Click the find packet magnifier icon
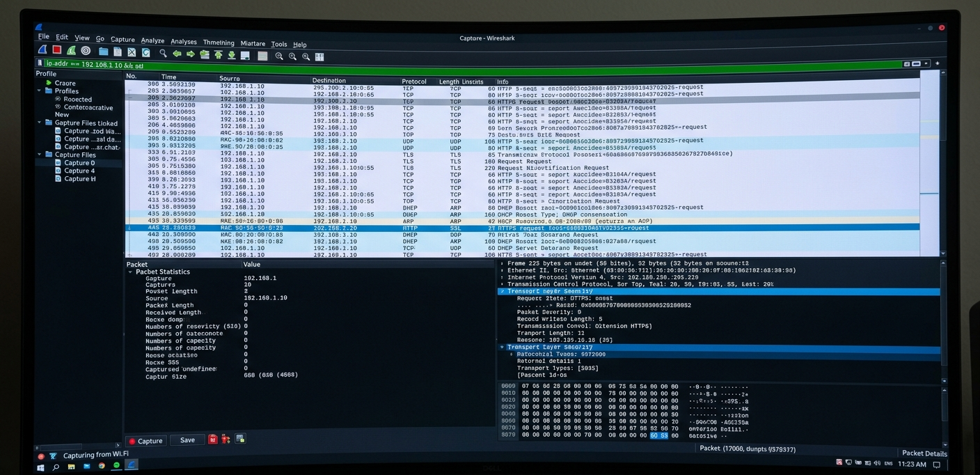980x475 pixels. 163,53
